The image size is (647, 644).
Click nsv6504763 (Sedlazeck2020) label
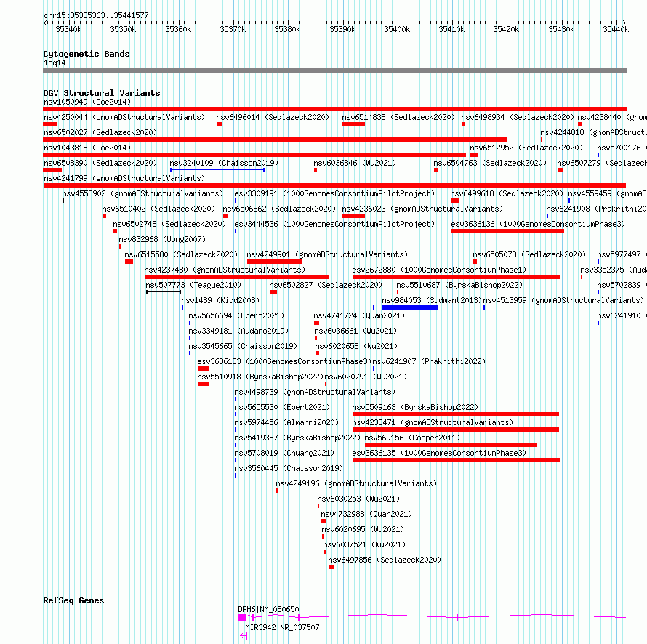[x=490, y=163]
